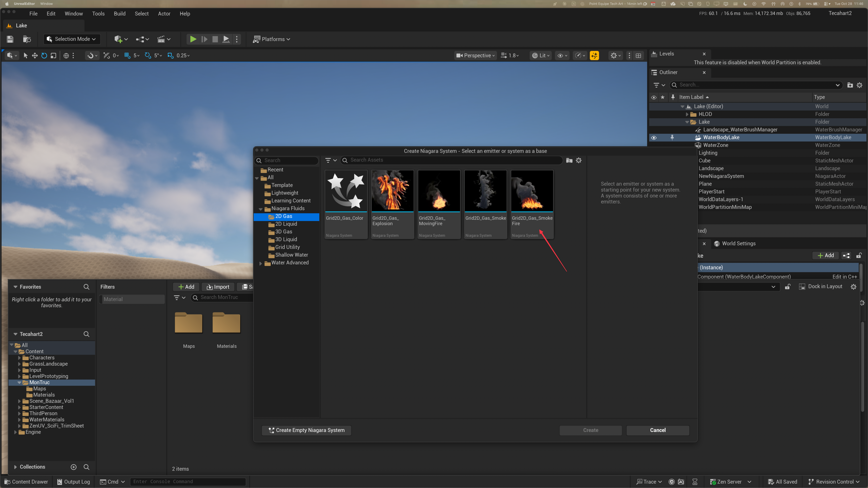Select the 2D Liquid folder
The width and height of the screenshot is (868, 488).
[286, 224]
